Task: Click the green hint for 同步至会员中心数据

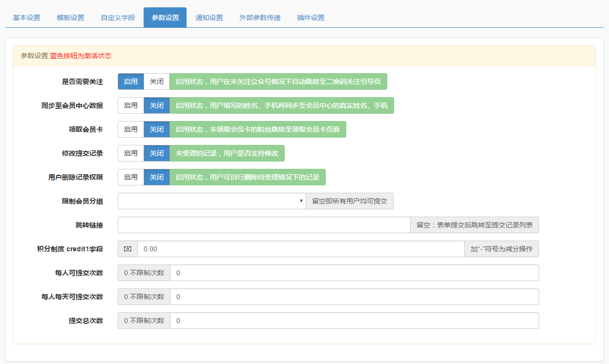Action: 282,105
